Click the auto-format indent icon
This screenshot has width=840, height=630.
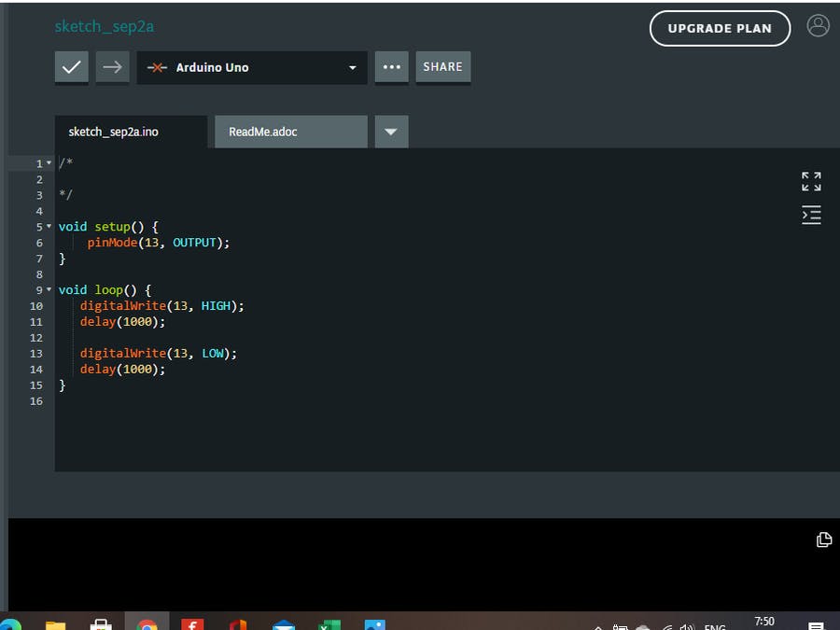[811, 215]
